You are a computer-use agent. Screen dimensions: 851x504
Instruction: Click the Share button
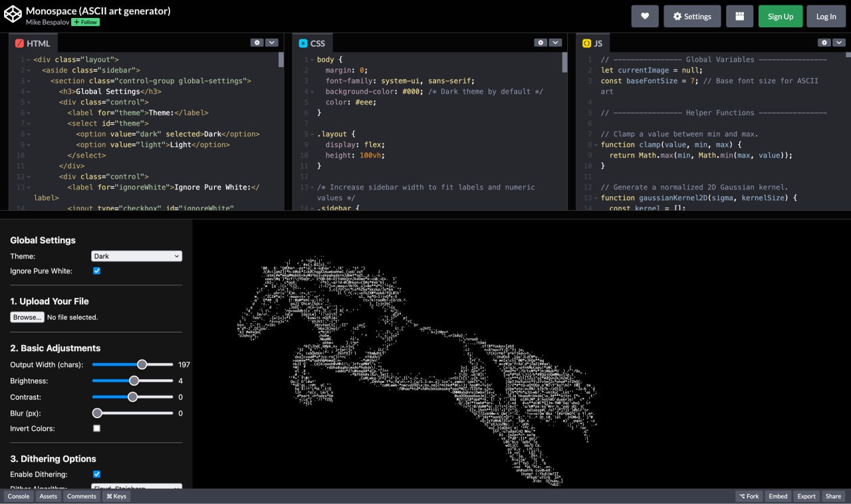[x=833, y=496]
